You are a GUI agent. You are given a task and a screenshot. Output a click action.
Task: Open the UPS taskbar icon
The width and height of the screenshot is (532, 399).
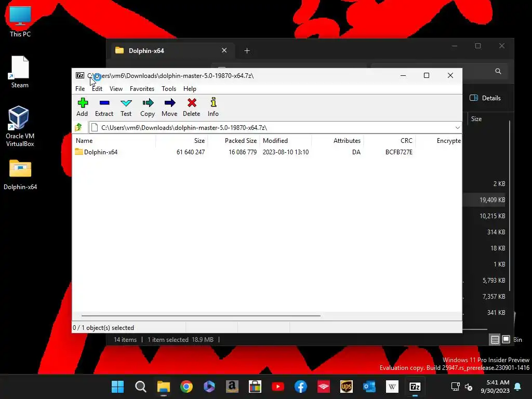(x=347, y=387)
